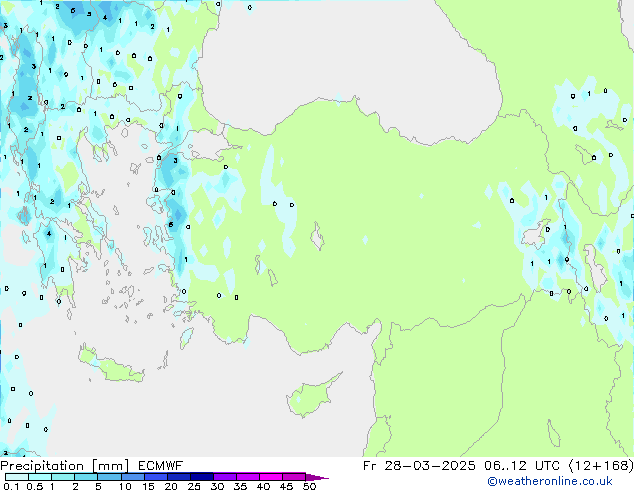This screenshot has width=634, height=490.
Task: Click the date '28-03-2025'
Action: click(x=429, y=466)
